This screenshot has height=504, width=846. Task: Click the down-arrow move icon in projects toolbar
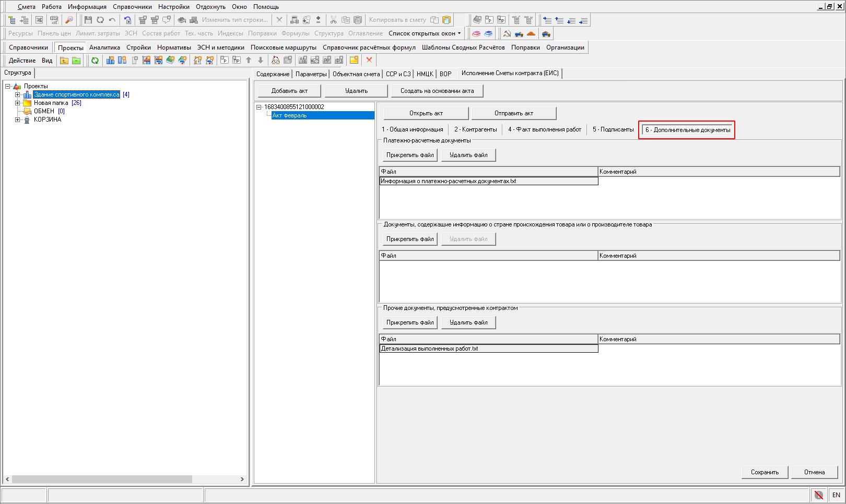(x=261, y=61)
